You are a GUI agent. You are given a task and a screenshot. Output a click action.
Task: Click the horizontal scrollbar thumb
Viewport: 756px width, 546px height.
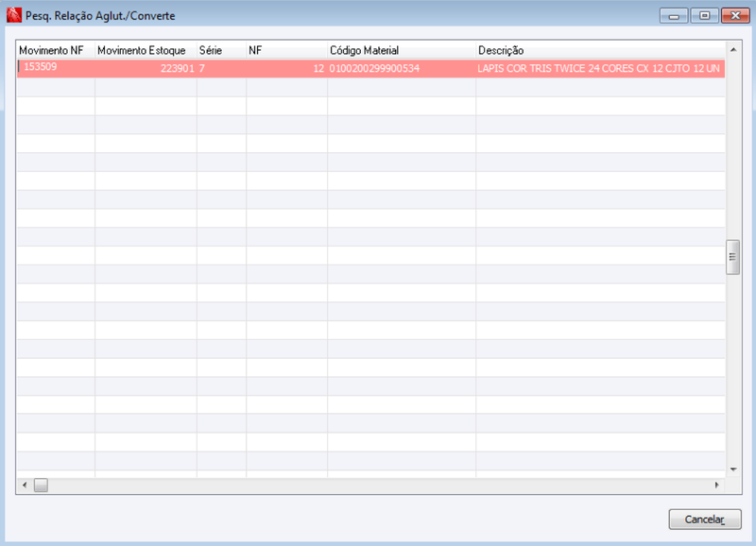click(41, 485)
